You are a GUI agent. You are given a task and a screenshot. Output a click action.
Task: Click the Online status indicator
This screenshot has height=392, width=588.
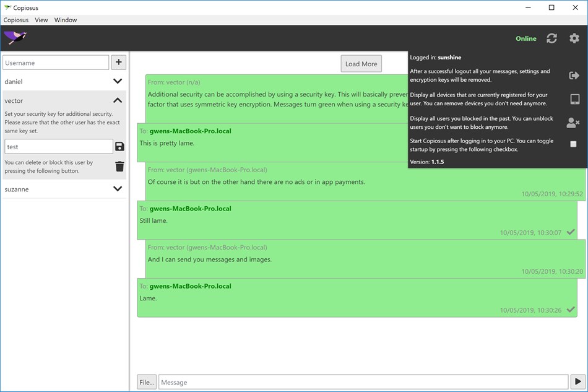525,38
